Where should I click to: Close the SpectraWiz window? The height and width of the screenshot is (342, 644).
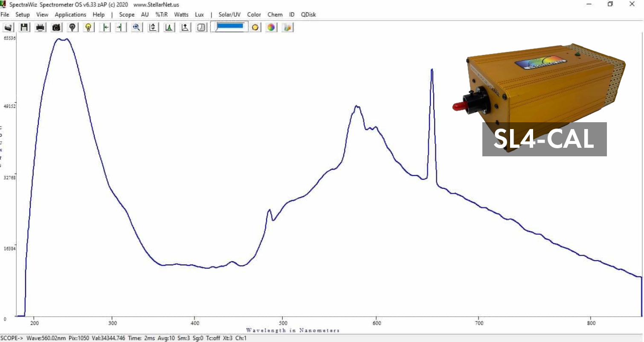click(632, 4)
